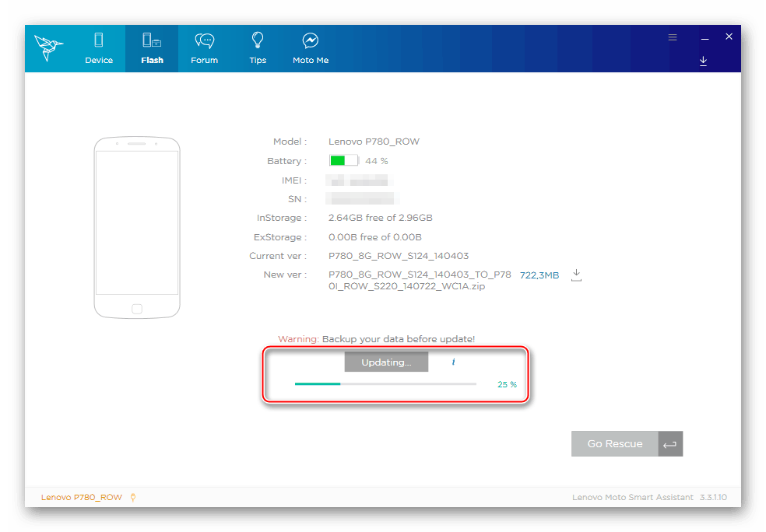Click the connection icon next to Lenovo P780_ROW
Screen dimensions: 766x532
133,497
